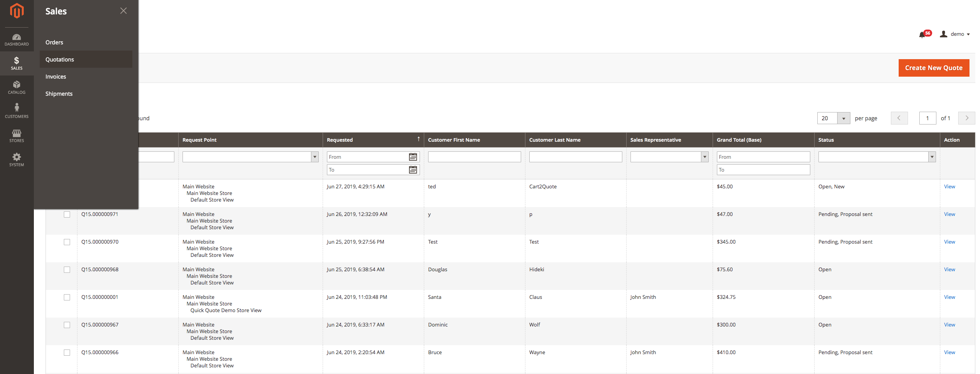Open the per page count dropdown
The image size is (980, 374).
(x=844, y=118)
